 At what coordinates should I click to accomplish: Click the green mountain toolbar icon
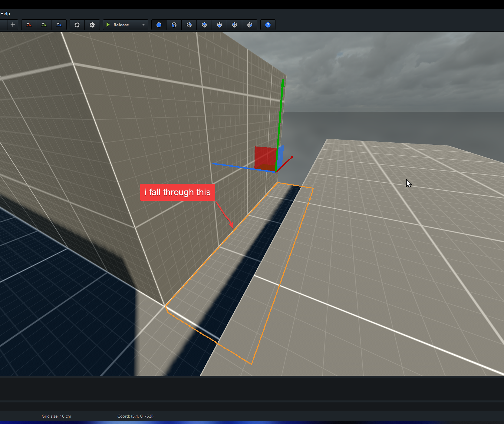pos(44,25)
